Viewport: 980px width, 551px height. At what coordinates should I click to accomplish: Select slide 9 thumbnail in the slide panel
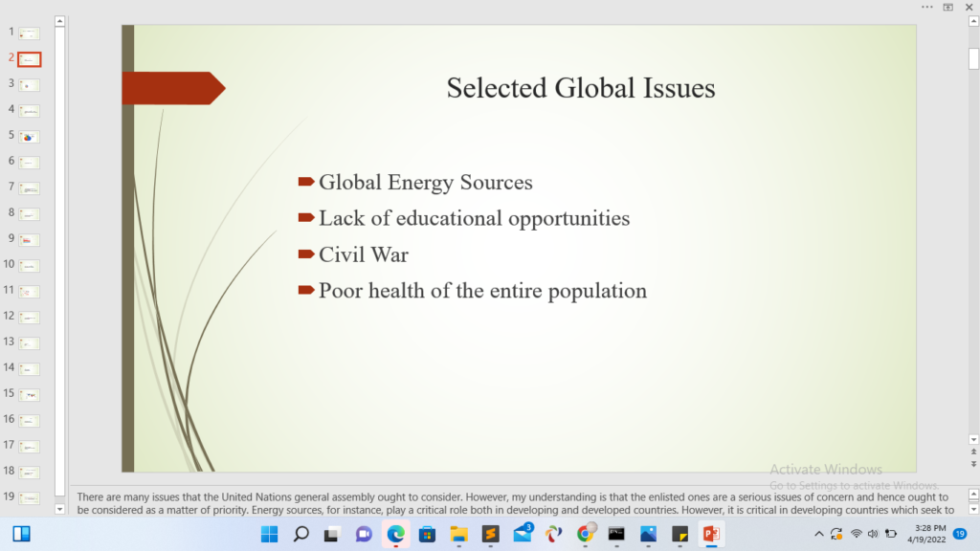30,240
